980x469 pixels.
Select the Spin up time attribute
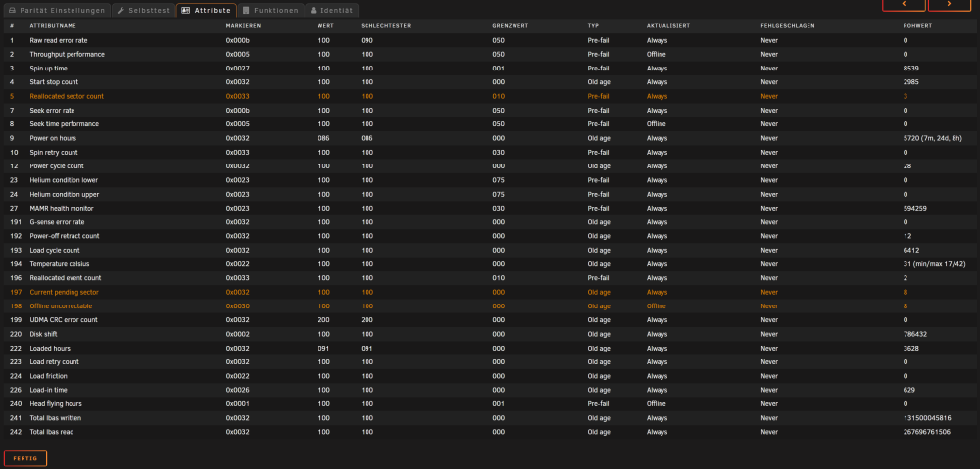tap(49, 69)
